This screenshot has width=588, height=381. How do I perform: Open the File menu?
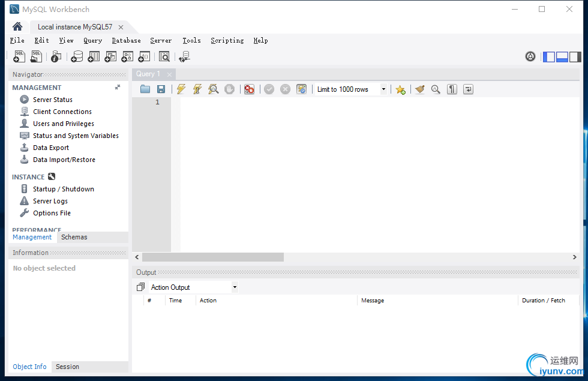point(17,41)
